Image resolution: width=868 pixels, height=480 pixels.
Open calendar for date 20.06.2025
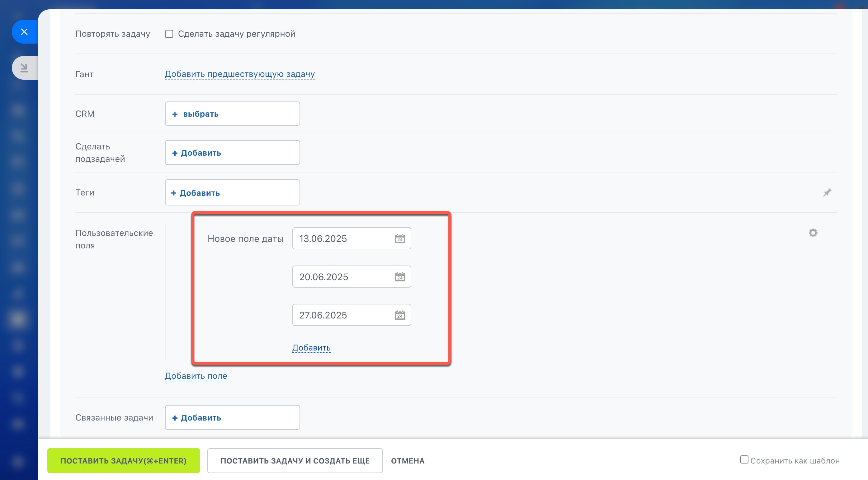click(x=400, y=277)
